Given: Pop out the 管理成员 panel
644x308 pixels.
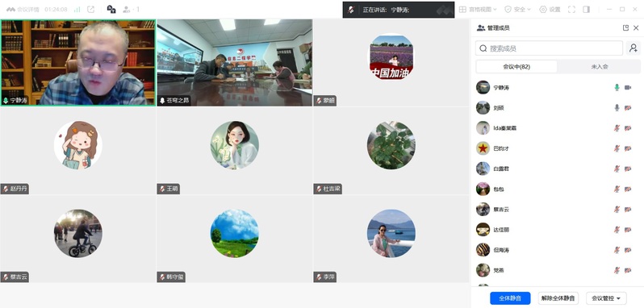Looking at the screenshot, I should click(625, 28).
